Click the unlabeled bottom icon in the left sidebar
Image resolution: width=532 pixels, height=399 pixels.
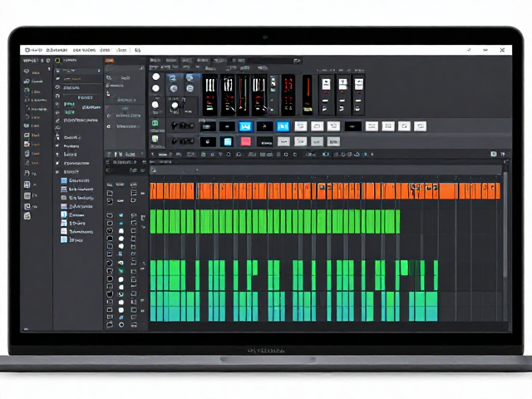(x=27, y=216)
